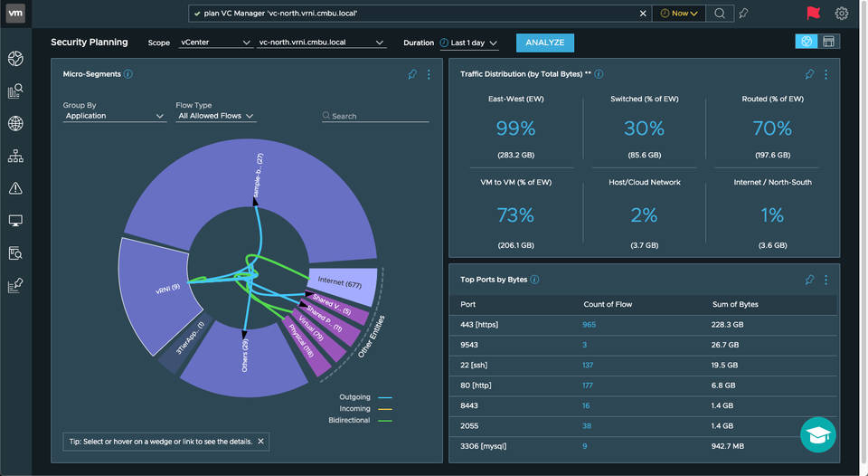Image resolution: width=868 pixels, height=476 pixels.
Task: Pin the current search query
Action: coord(743,14)
